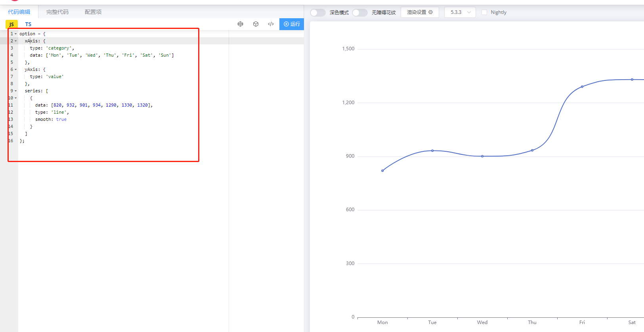
Task: Click the 'Thu' x-axis label
Action: click(532, 322)
